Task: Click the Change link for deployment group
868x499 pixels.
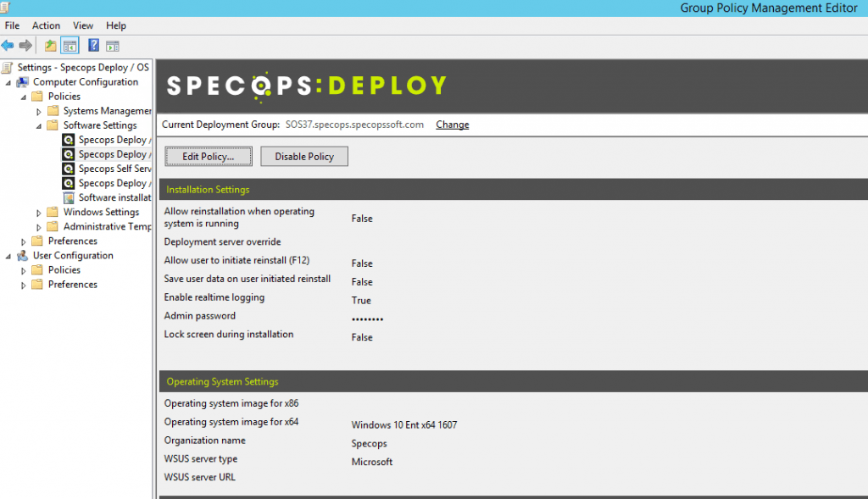Action: (x=452, y=125)
